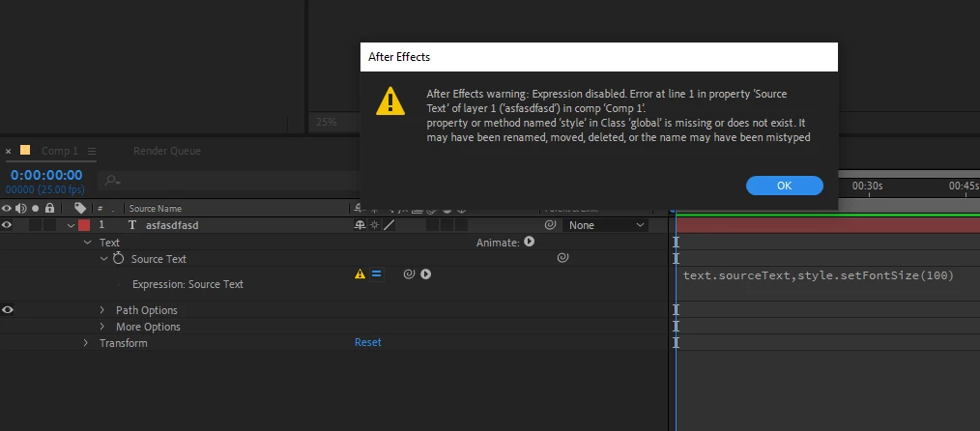Switch to the Render Queue tab
980x431 pixels.
click(x=167, y=151)
